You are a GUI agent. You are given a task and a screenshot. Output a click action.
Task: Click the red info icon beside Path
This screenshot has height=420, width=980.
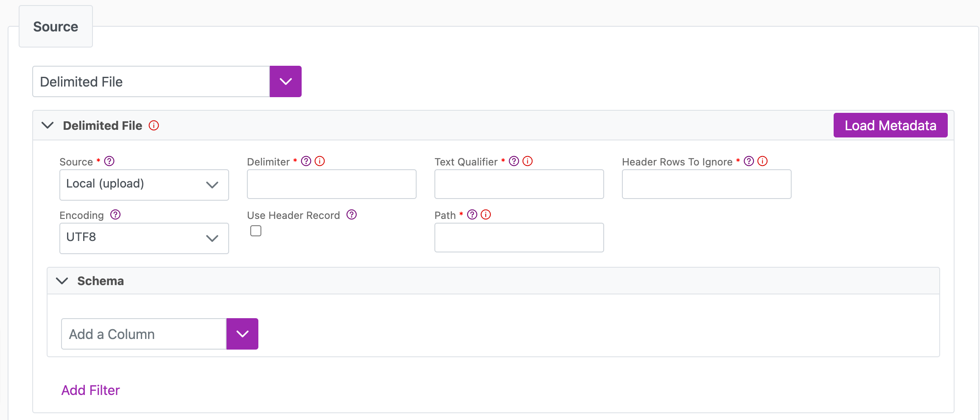coord(486,215)
